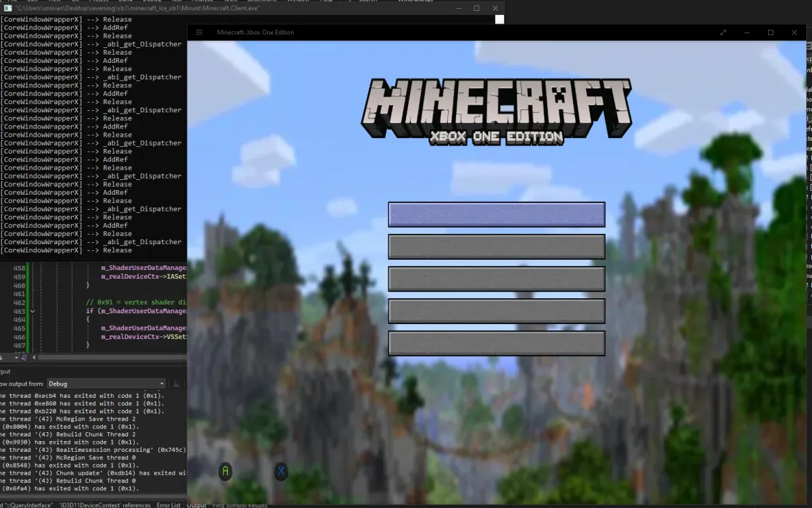Click the fourth blank menu button from top
This screenshot has height=508, width=812.
point(497,311)
